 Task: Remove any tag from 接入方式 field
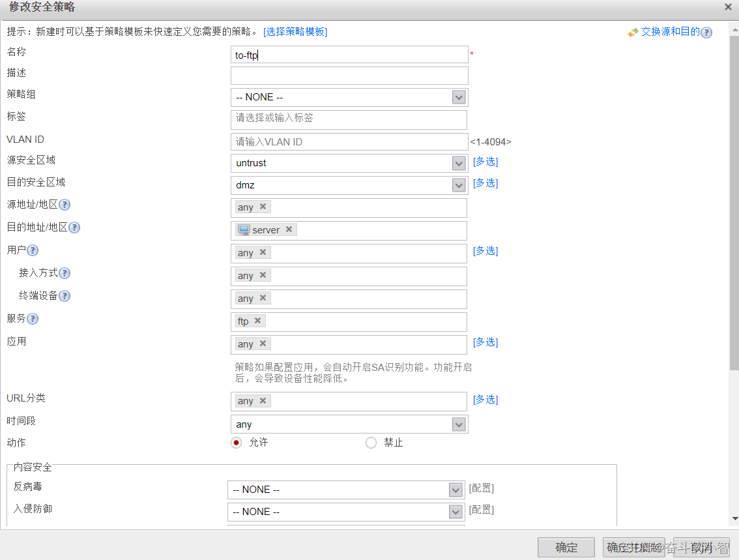(263, 275)
